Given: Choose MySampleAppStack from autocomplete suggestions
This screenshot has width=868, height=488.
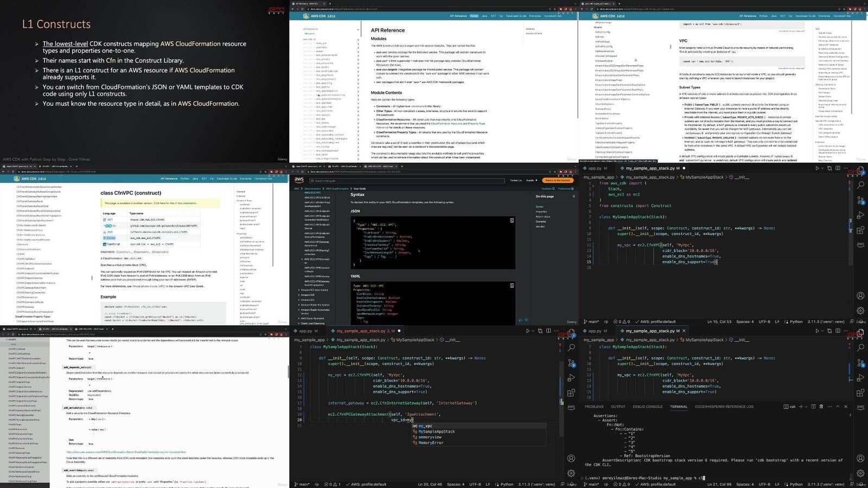Looking at the screenshot, I should (x=436, y=432).
